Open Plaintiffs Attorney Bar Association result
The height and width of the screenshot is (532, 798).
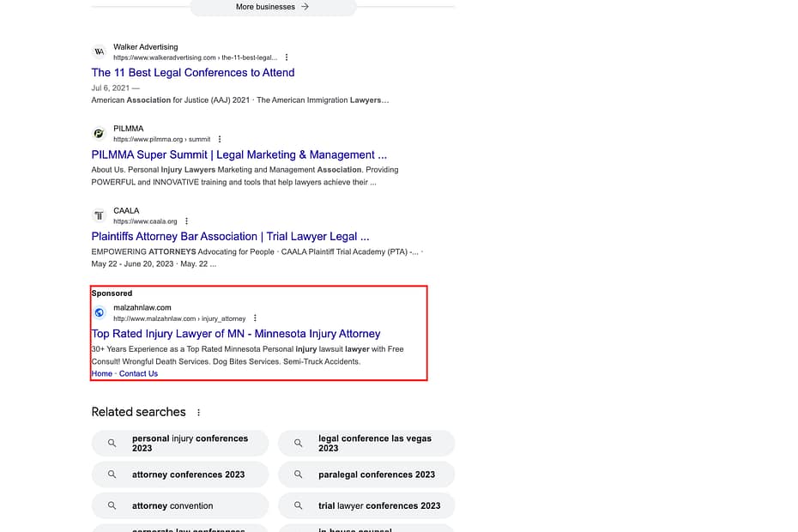pos(230,237)
